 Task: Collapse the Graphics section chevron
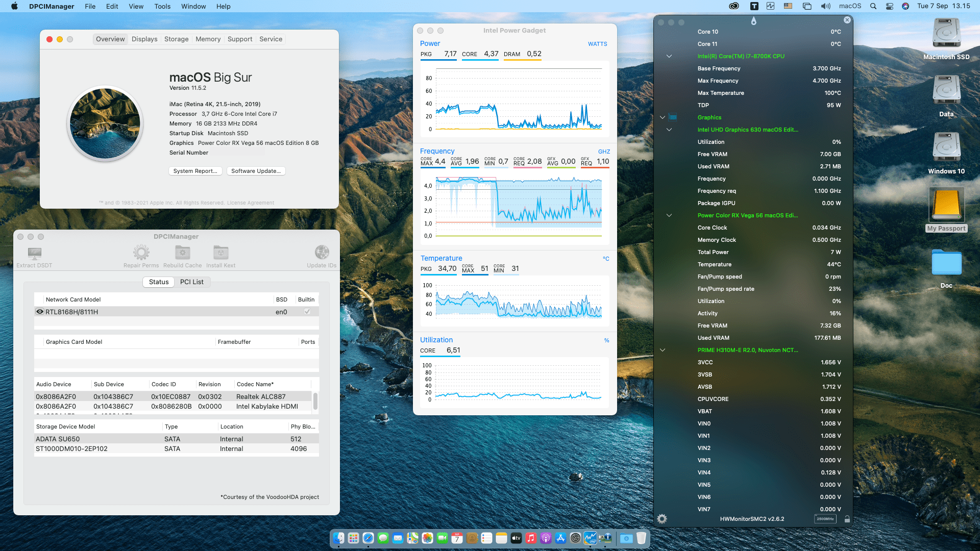[x=663, y=117]
